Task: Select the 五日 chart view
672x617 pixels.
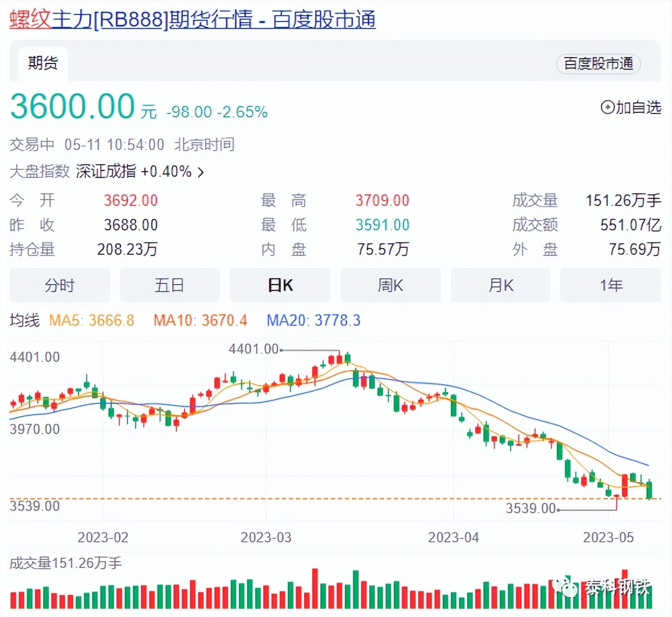Action: 169,285
